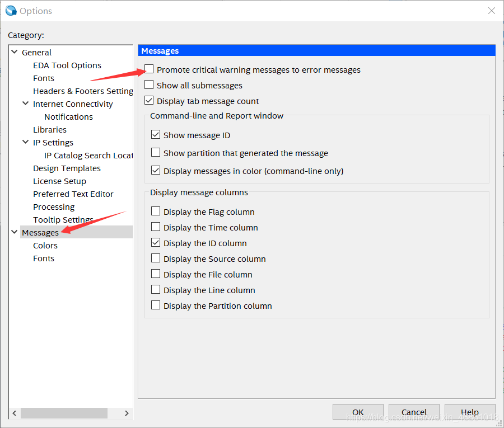Select Libraries category
Image resolution: width=504 pixels, height=428 pixels.
50,130
